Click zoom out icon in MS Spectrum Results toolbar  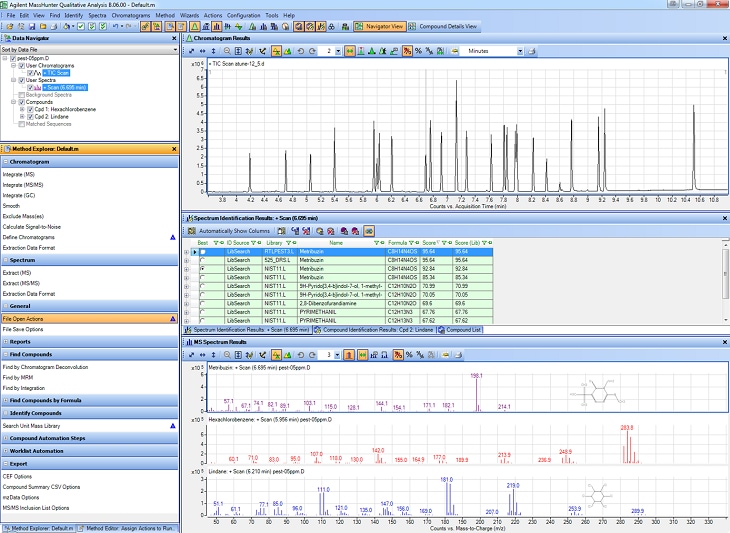coord(229,355)
